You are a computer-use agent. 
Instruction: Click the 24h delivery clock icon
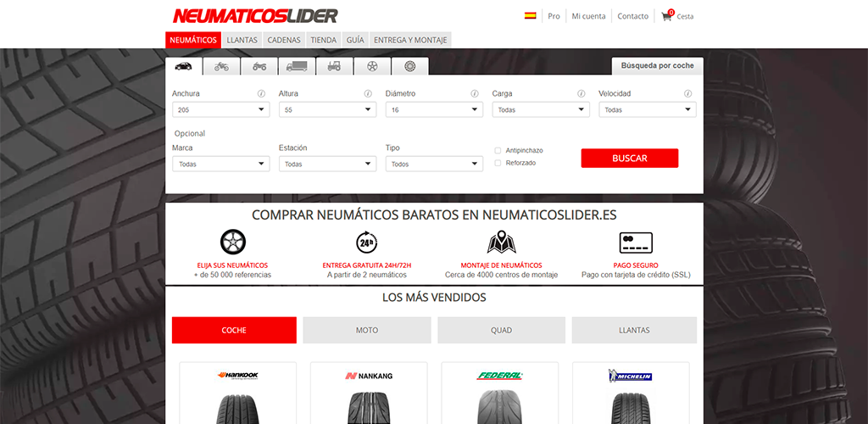pos(366,242)
